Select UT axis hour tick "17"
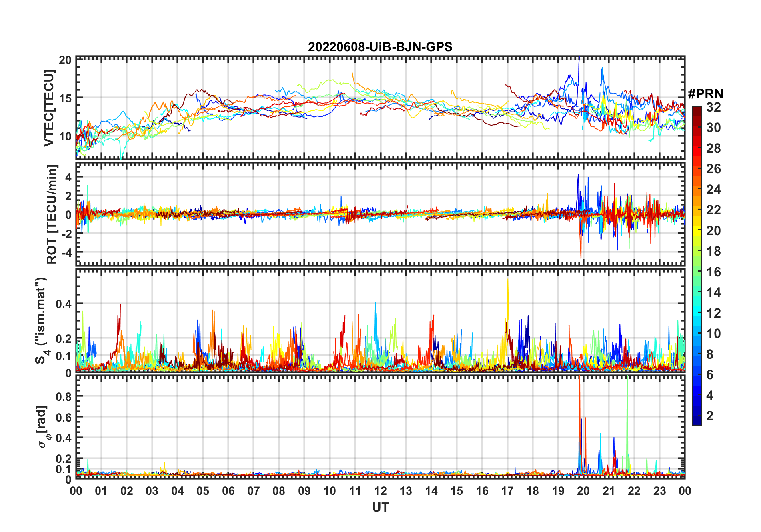This screenshot has height=532, width=761. tap(507, 491)
